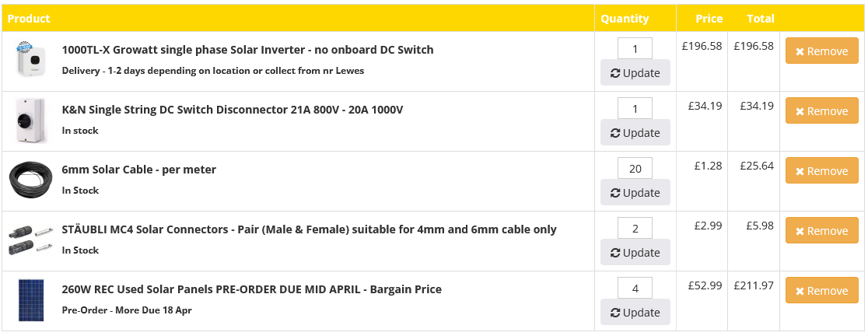
Task: Remove the STÄUBLI MC4 Solar Connectors item
Action: [x=822, y=230]
